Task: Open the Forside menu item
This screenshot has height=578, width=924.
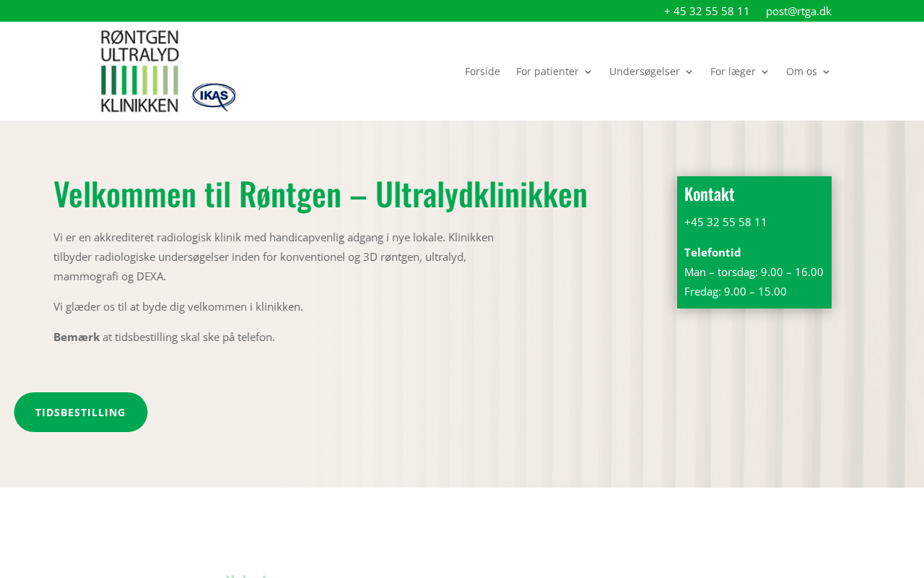Action: [x=482, y=72]
